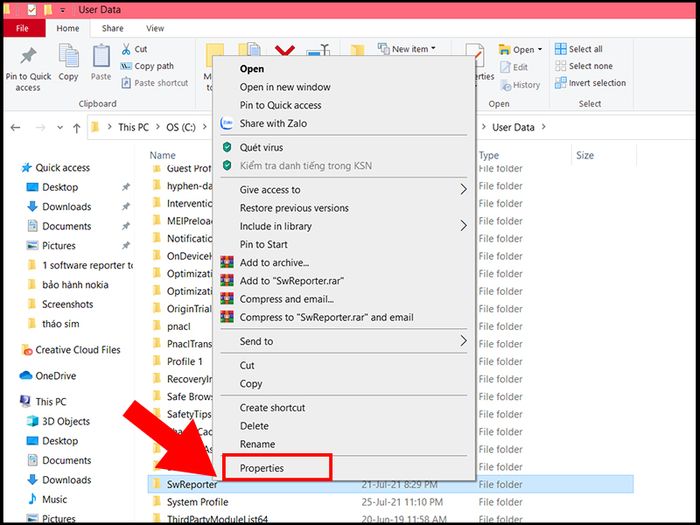
Task: Click Invert selection in the ribbon
Action: point(590,84)
